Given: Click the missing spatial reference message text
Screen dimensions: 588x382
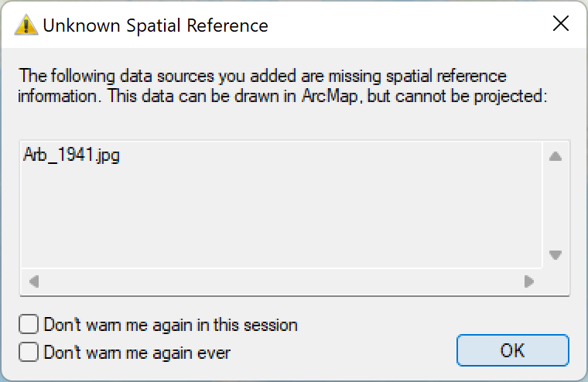Looking at the screenshot, I should coord(263,76).
